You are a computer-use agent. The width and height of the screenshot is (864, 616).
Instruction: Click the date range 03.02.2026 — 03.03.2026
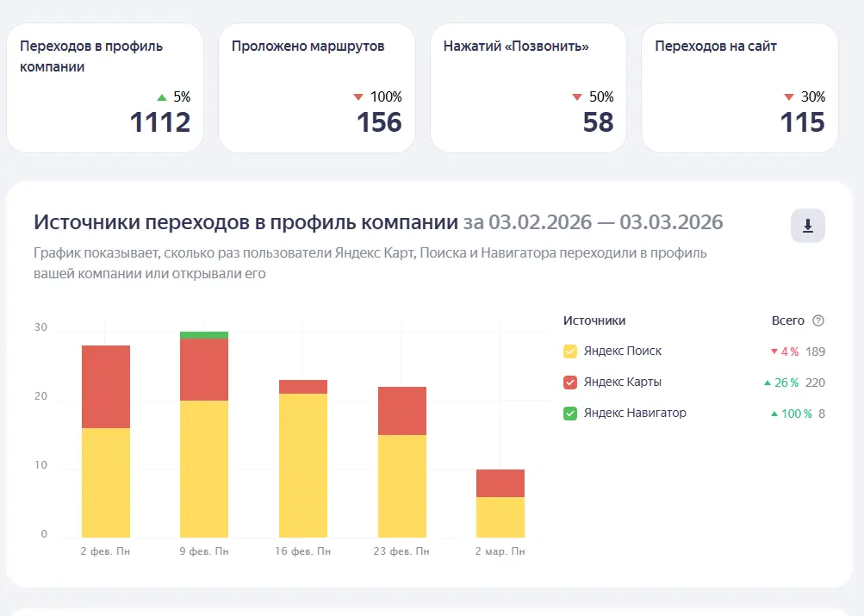click(x=593, y=222)
